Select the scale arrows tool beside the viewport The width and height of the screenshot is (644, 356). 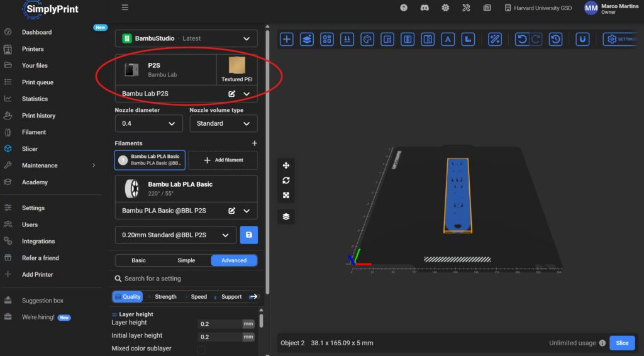click(286, 196)
